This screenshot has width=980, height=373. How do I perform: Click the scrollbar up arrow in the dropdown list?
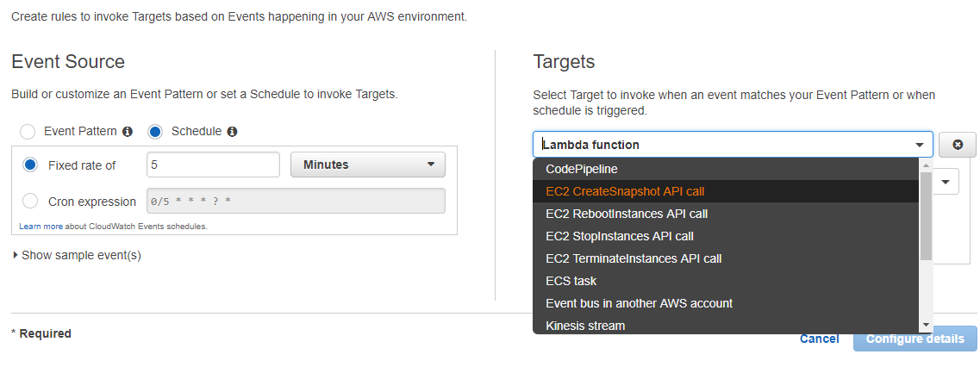tap(926, 165)
